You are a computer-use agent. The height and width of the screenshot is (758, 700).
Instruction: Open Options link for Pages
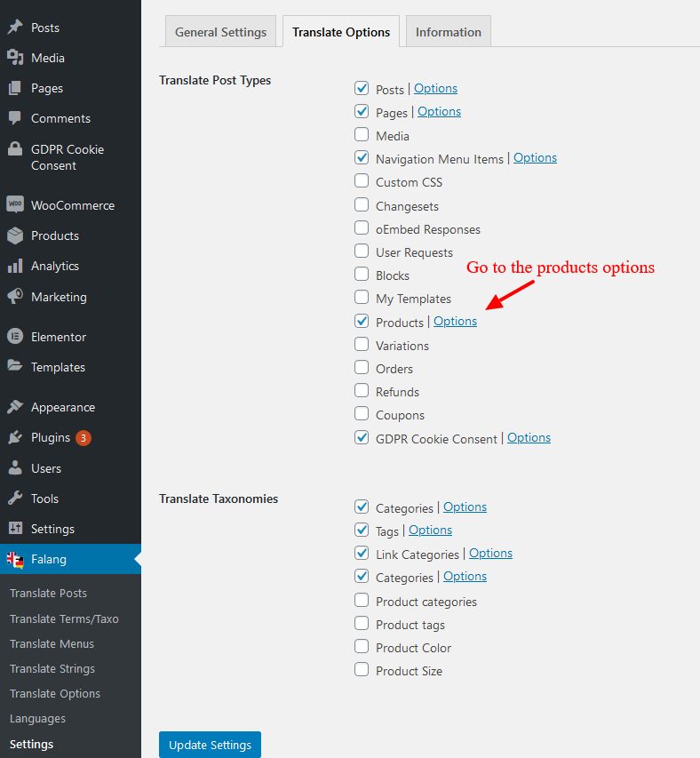coord(439,112)
